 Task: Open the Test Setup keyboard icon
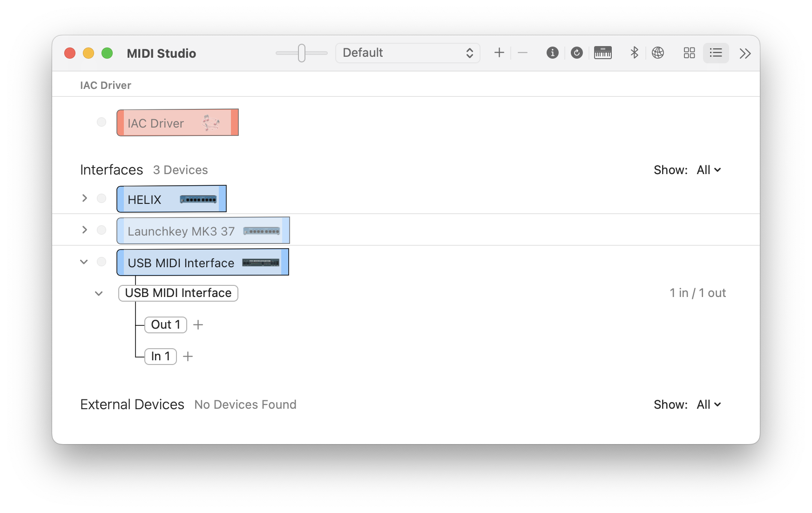[x=602, y=53]
